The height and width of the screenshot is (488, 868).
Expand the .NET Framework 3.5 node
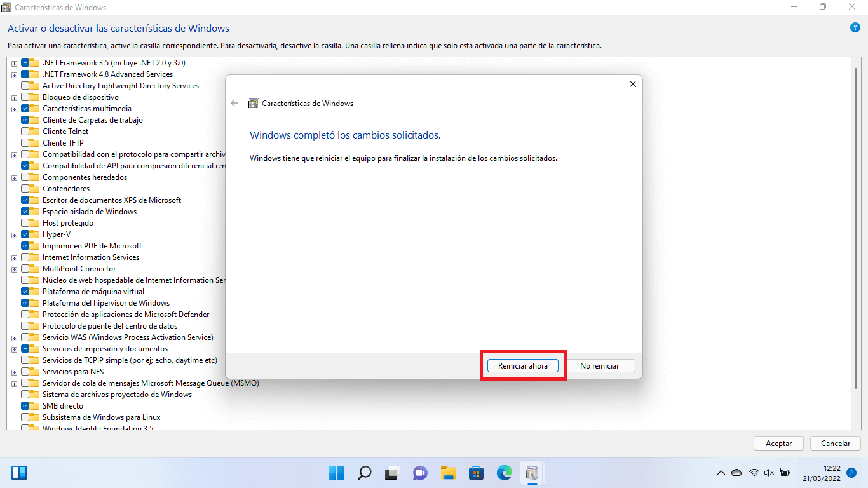(14, 64)
